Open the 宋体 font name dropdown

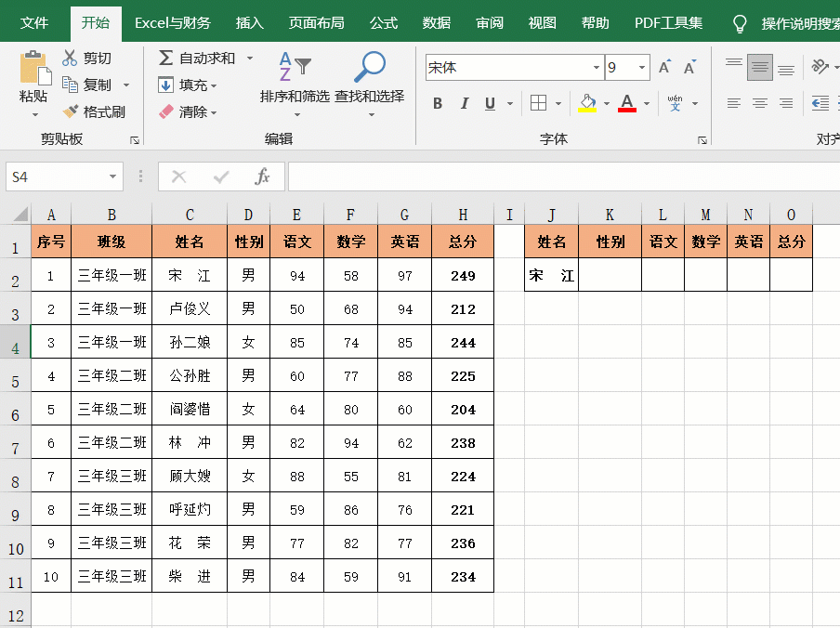pyautogui.click(x=596, y=67)
